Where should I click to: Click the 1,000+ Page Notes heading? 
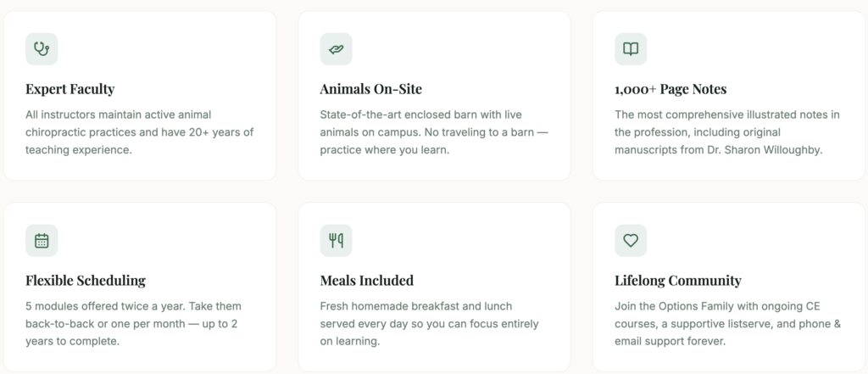click(x=670, y=89)
